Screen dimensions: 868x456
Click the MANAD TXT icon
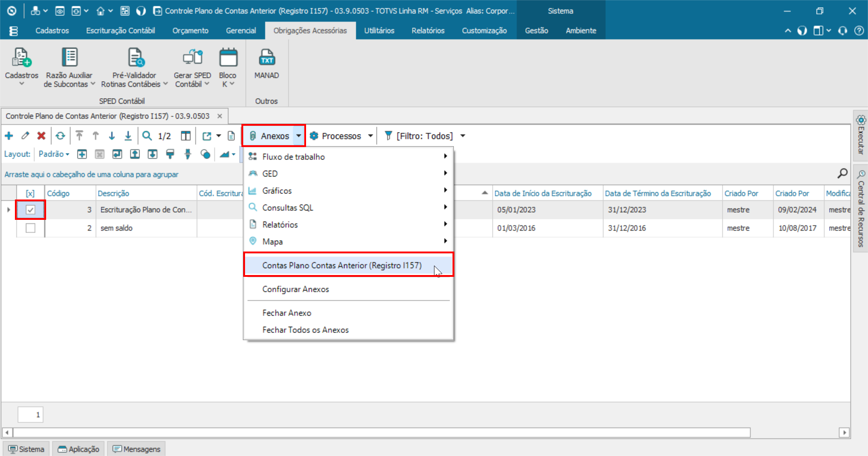pyautogui.click(x=266, y=58)
